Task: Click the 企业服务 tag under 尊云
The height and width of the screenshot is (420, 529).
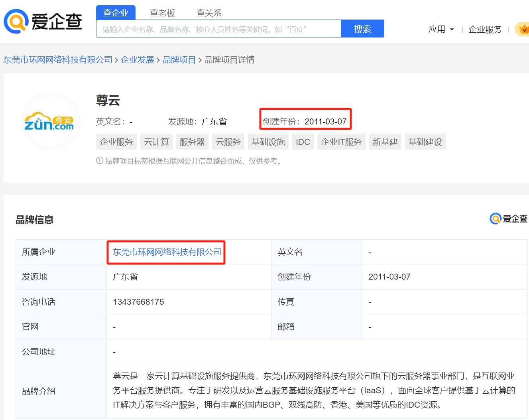Action: 116,142
